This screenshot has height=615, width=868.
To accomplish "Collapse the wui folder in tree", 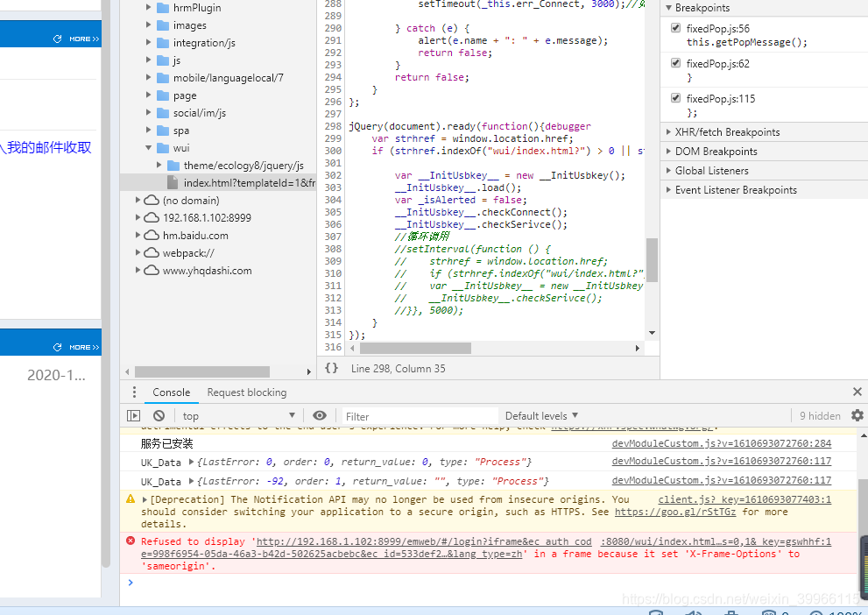I will (x=148, y=148).
